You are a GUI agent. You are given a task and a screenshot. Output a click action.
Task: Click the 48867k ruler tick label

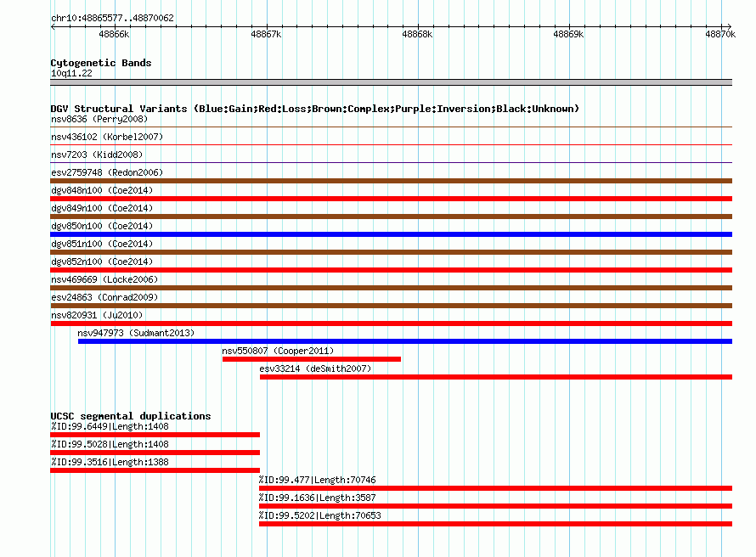pyautogui.click(x=266, y=34)
